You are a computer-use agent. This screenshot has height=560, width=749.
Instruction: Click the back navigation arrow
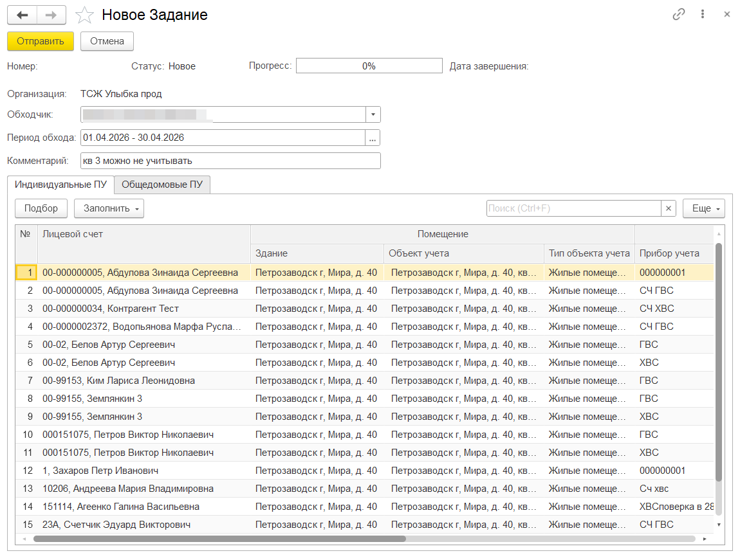tap(22, 15)
